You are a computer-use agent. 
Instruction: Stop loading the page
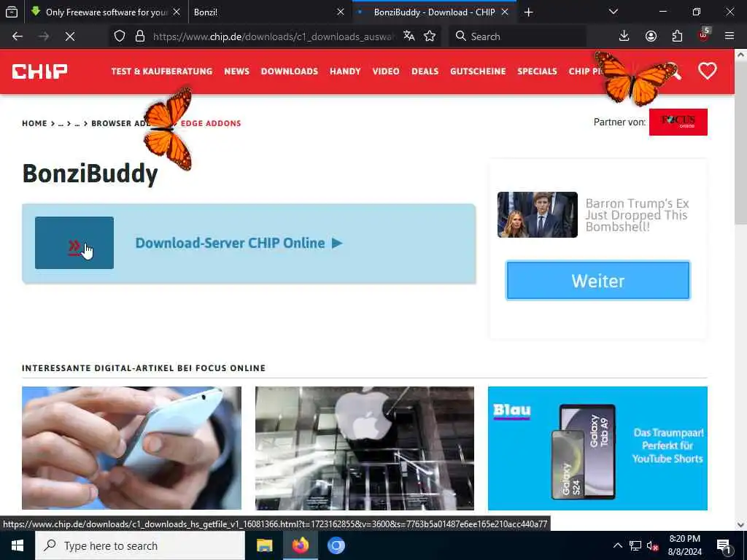click(70, 36)
